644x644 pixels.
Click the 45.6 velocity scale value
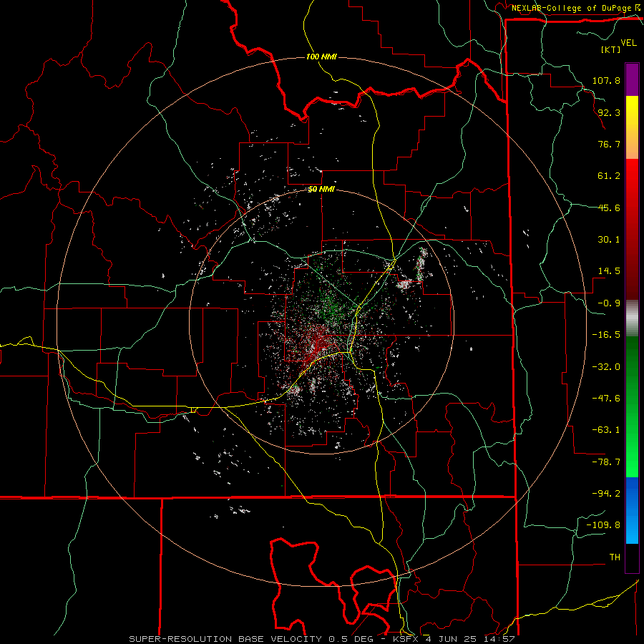coord(609,208)
